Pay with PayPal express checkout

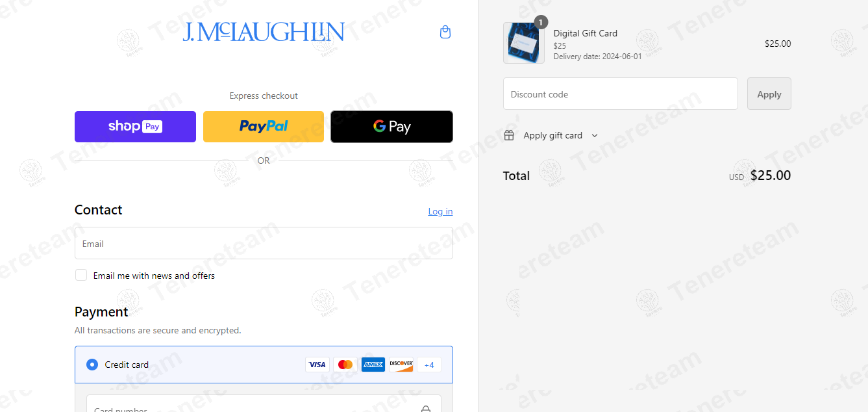(x=264, y=127)
